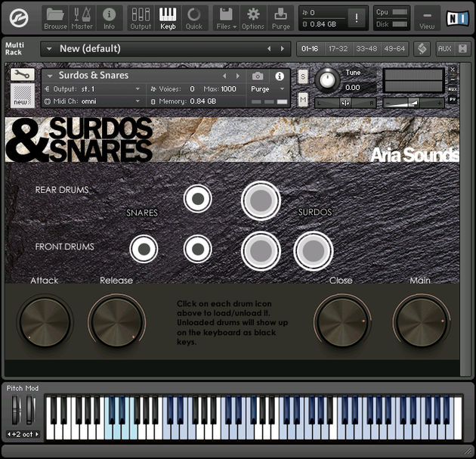This screenshot has height=459, width=476.
Task: Toggle the PV performance view button
Action: coord(453,99)
